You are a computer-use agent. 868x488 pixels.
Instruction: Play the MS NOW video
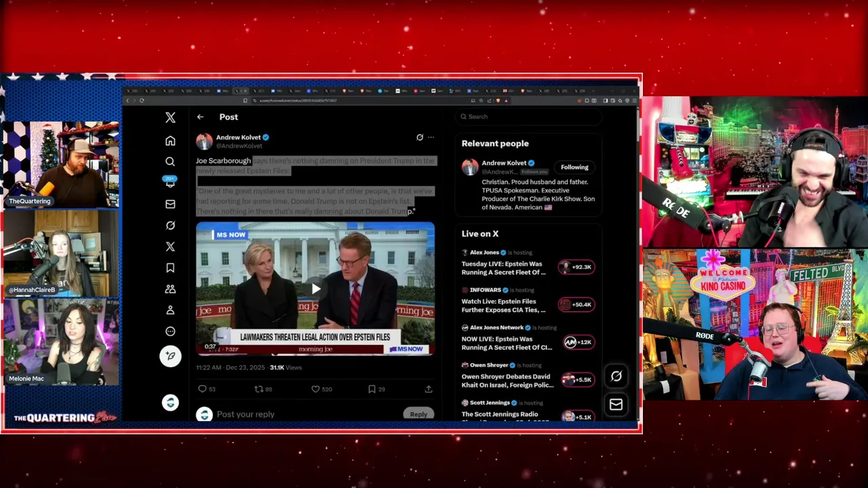click(x=315, y=289)
